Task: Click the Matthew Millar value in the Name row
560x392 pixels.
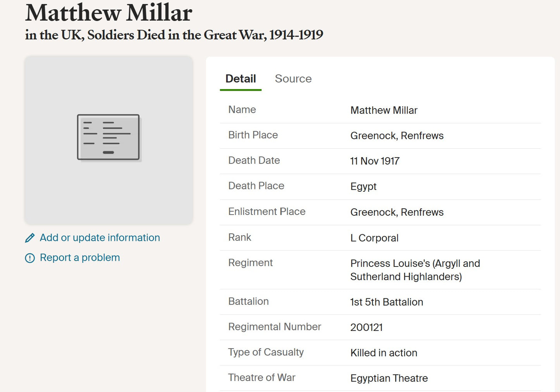Action: tap(384, 110)
